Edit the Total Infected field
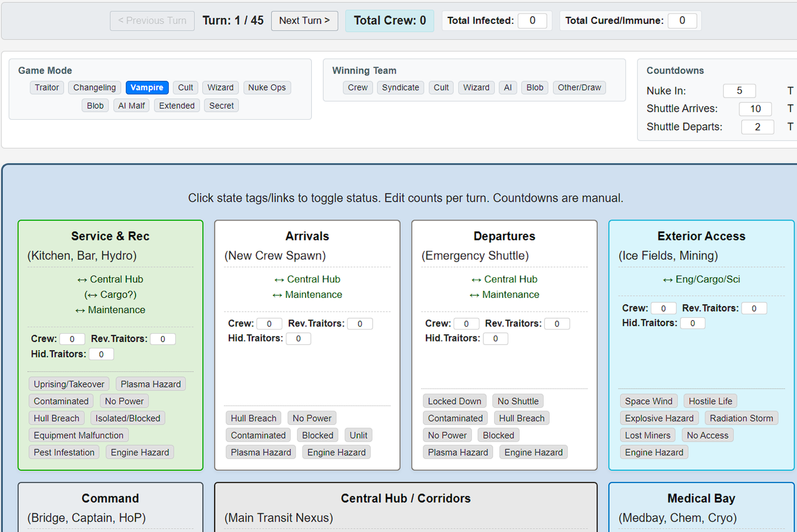797x532 pixels. tap(532, 21)
